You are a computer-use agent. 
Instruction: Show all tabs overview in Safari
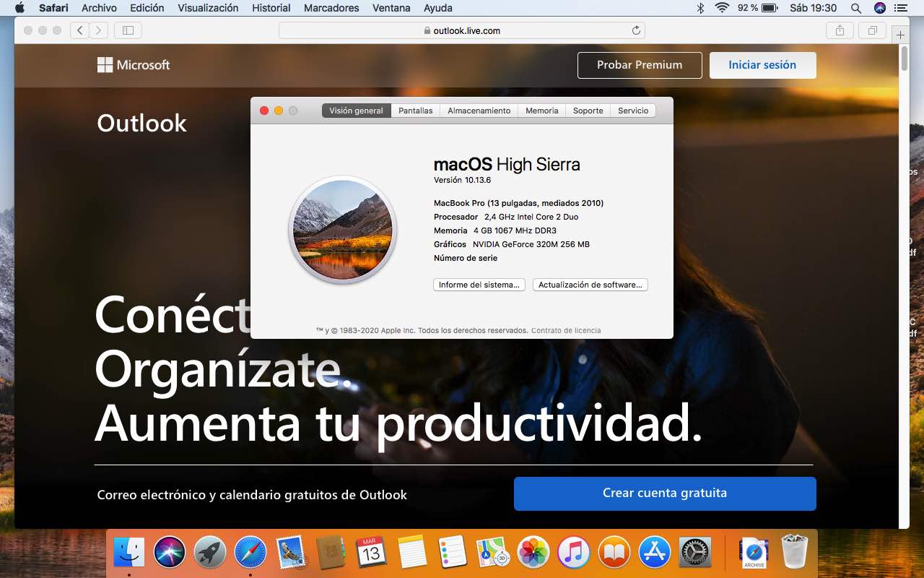pyautogui.click(x=873, y=30)
